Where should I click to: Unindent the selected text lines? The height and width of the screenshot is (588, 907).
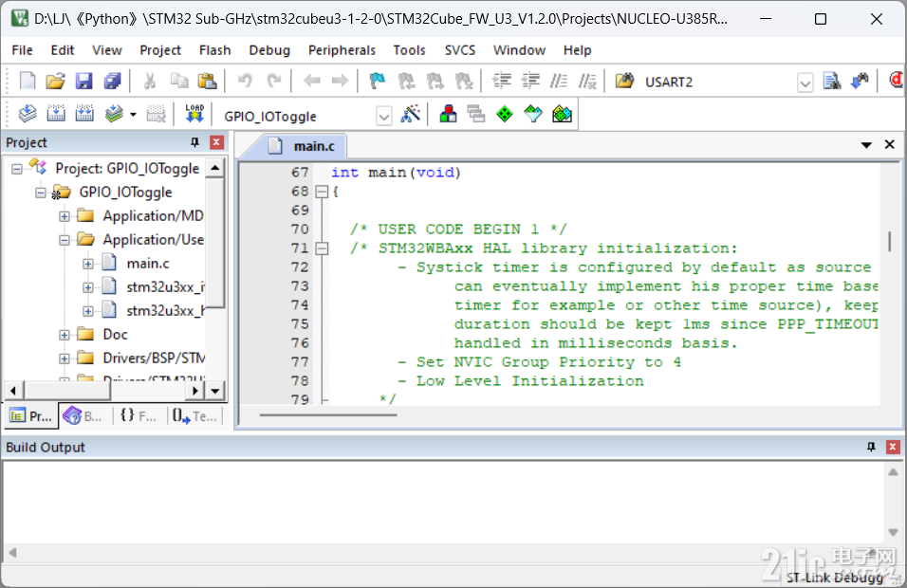[530, 81]
